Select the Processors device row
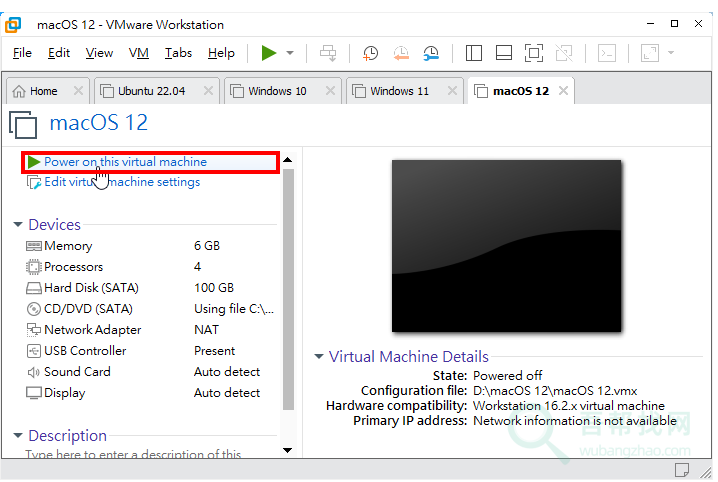 pos(150,267)
